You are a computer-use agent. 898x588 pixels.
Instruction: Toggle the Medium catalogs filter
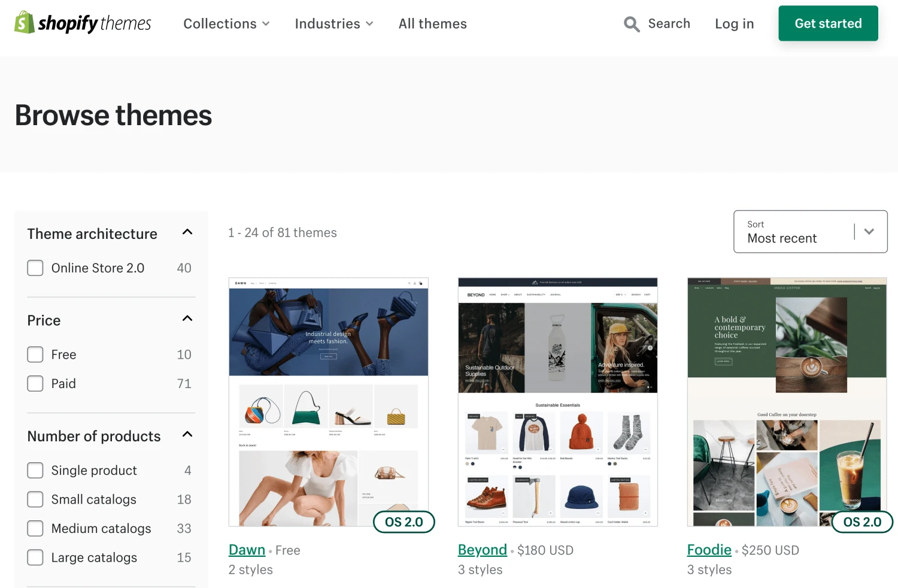(x=35, y=529)
